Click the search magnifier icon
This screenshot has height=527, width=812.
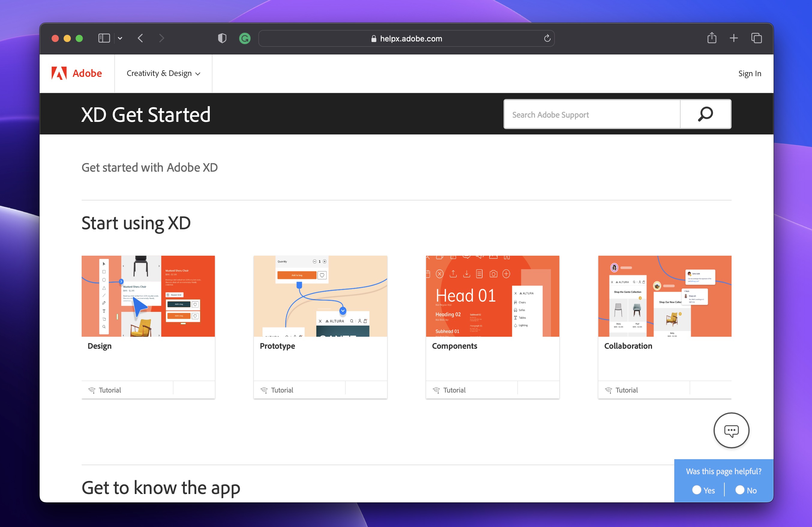pos(705,114)
